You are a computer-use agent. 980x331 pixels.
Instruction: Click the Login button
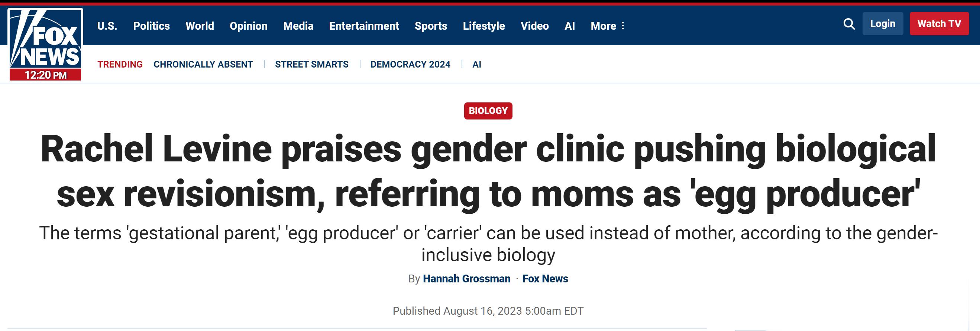click(883, 23)
